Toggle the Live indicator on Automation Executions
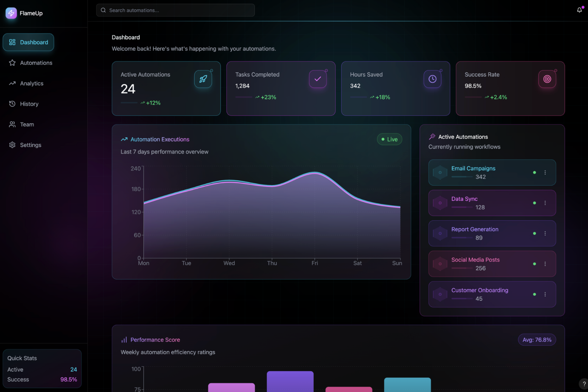The image size is (588, 392). pyautogui.click(x=389, y=139)
